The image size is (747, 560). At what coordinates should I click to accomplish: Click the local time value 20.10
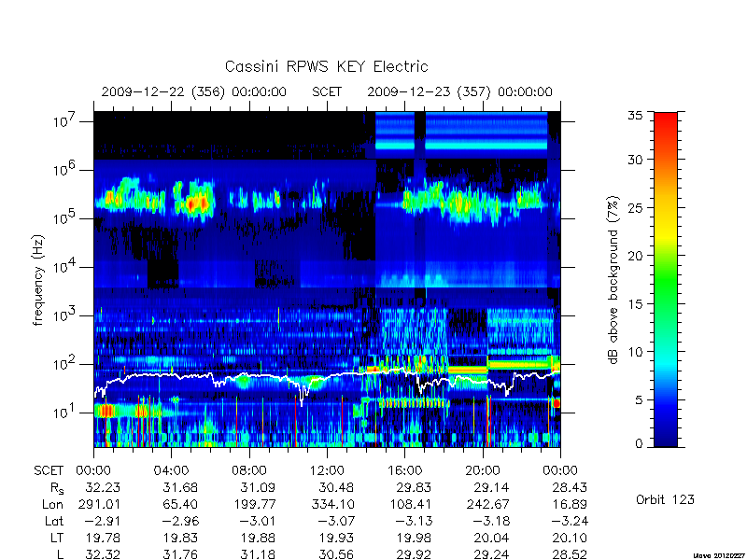tap(570, 538)
